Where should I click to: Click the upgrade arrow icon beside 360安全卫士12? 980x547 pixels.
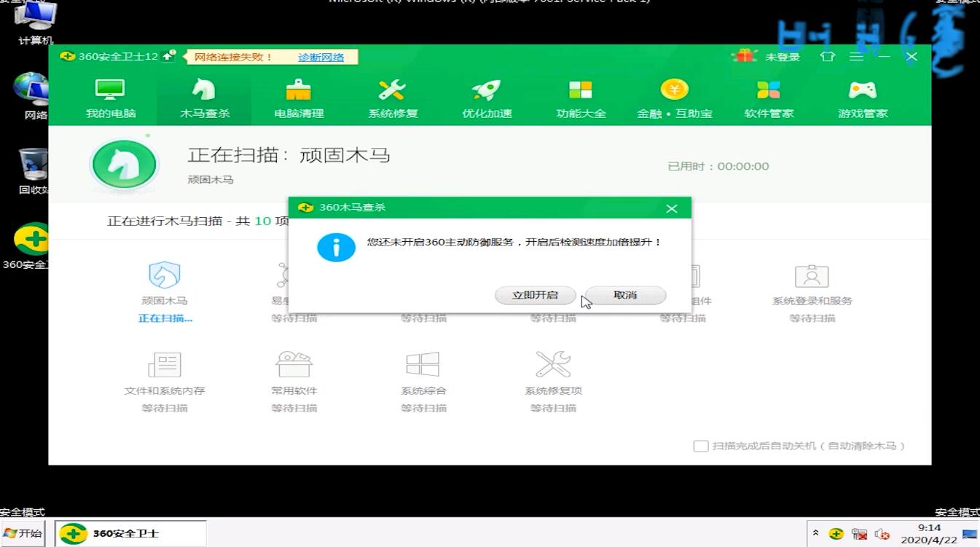169,55
